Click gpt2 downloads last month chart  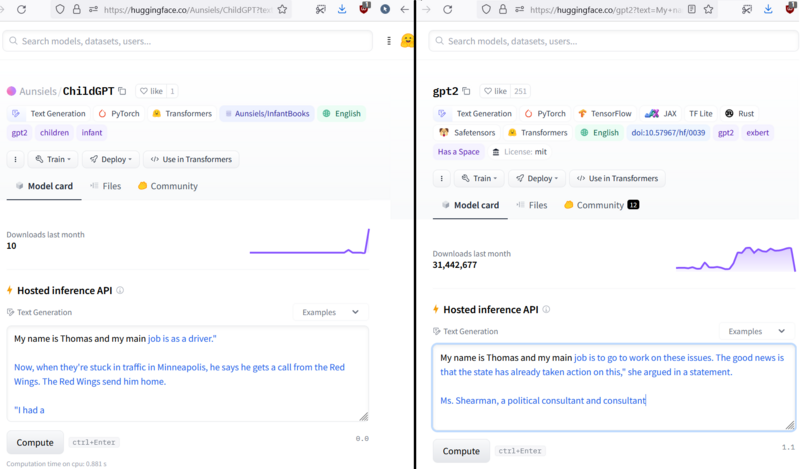pyautogui.click(x=736, y=259)
